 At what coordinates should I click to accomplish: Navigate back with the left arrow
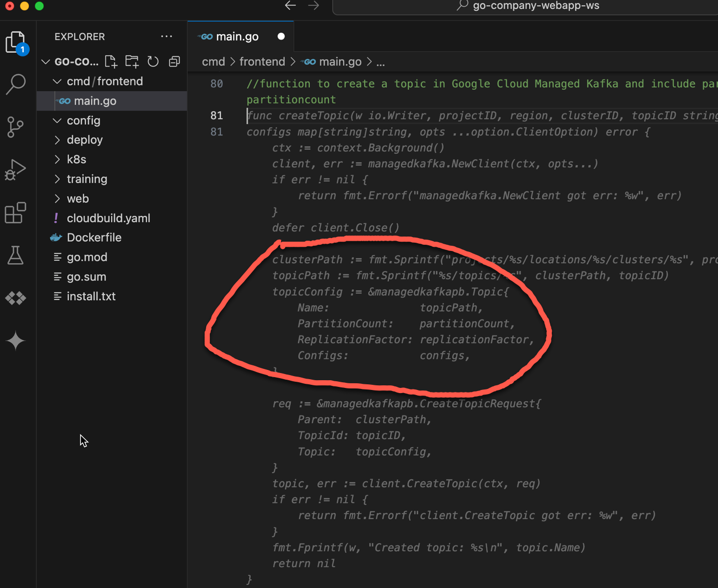click(290, 6)
